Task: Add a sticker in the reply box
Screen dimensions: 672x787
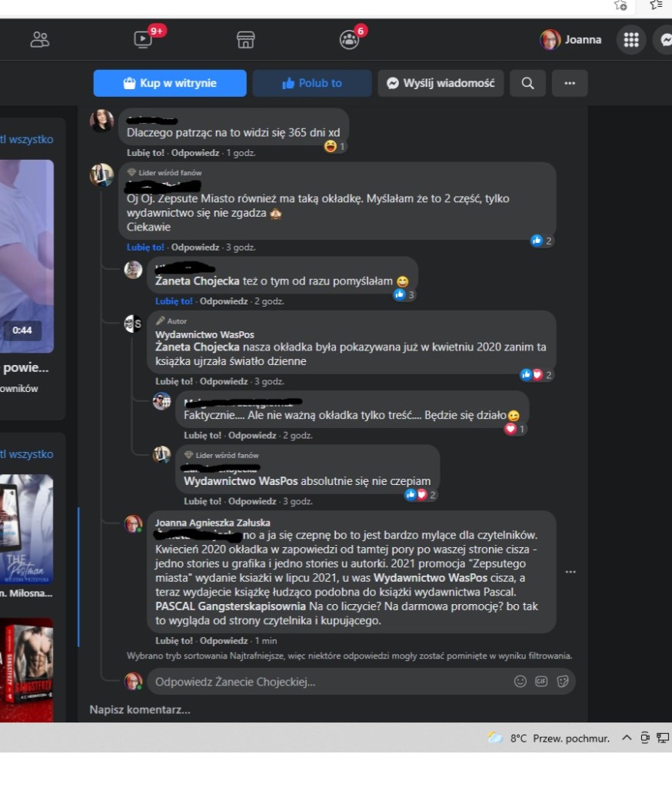Action: (x=563, y=681)
